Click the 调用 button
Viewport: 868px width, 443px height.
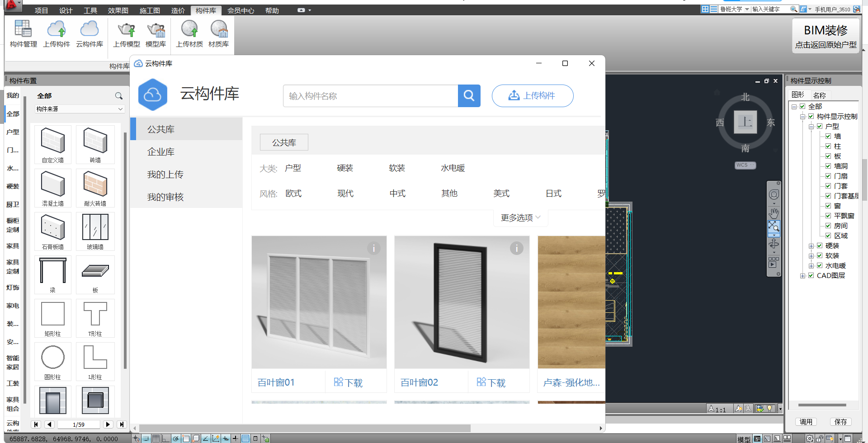point(806,422)
